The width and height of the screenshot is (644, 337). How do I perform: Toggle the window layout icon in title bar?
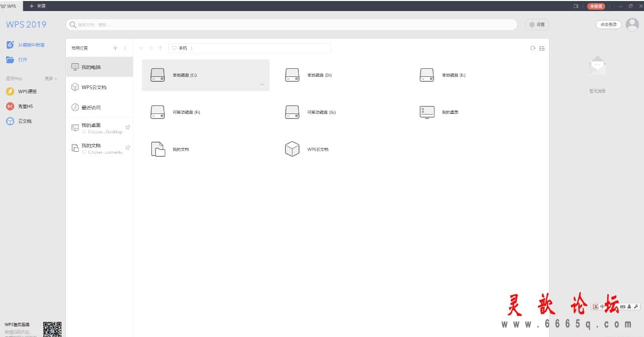[576, 6]
